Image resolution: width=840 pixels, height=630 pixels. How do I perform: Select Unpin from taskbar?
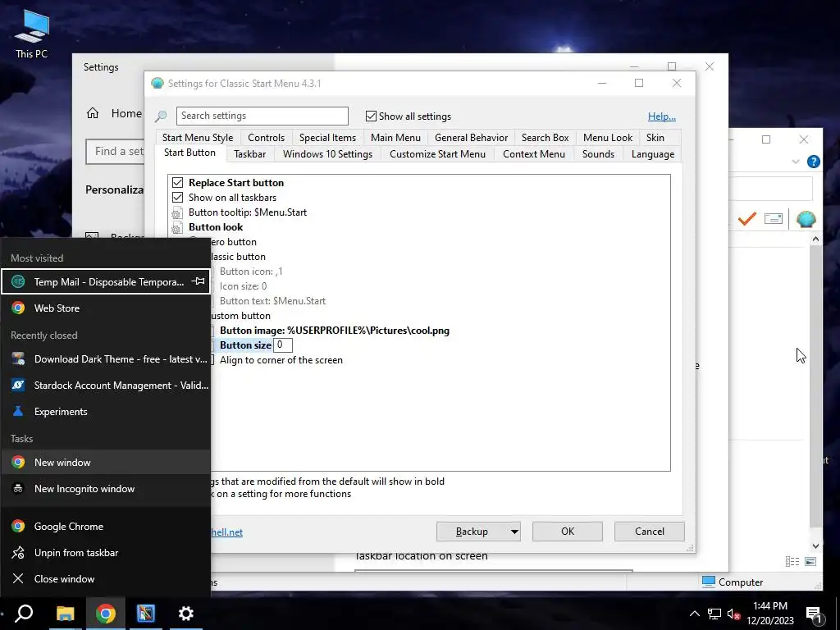pyautogui.click(x=106, y=552)
